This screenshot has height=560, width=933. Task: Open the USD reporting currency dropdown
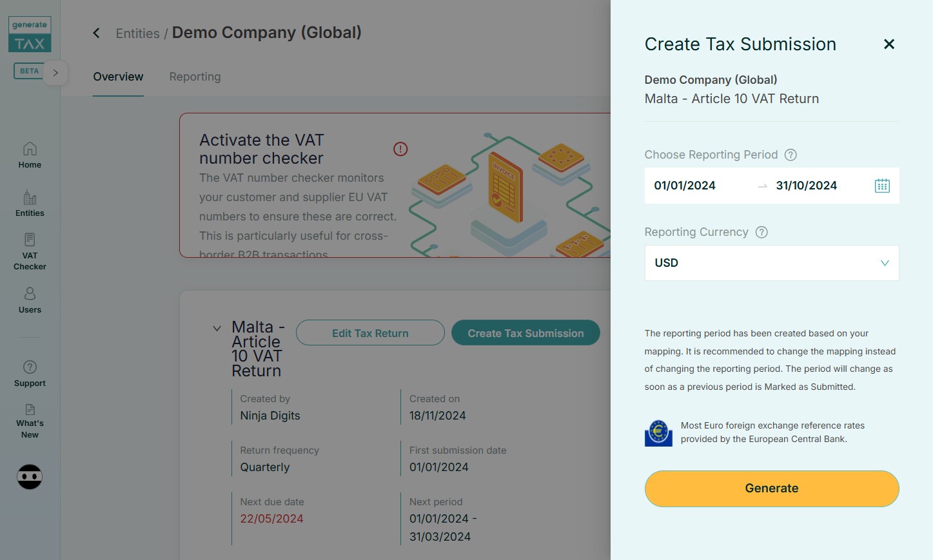(x=771, y=263)
